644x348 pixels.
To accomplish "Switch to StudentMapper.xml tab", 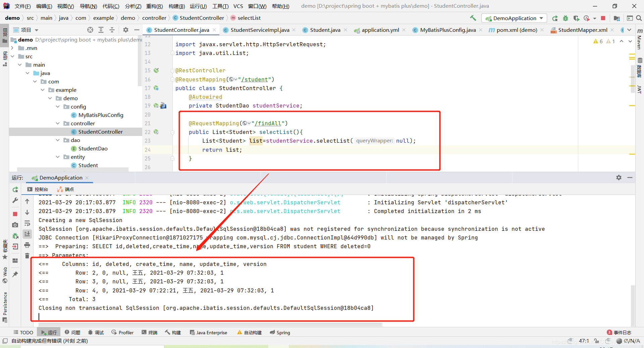I will [582, 30].
